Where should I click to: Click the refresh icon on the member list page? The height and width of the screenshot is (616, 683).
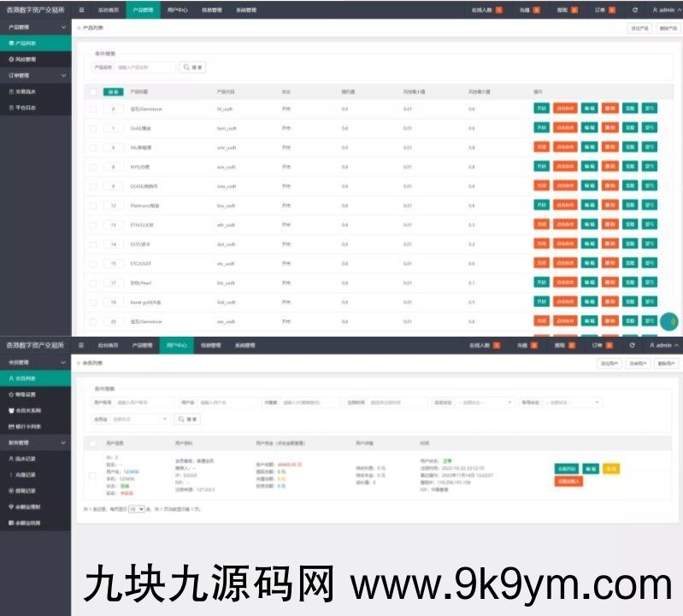(632, 345)
